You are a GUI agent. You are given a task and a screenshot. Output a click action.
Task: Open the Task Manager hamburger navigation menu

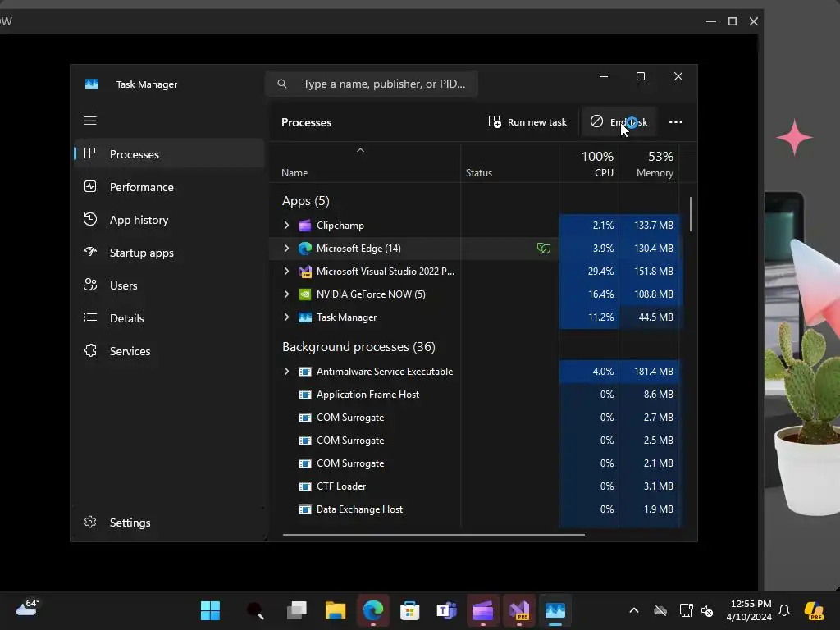pos(90,121)
